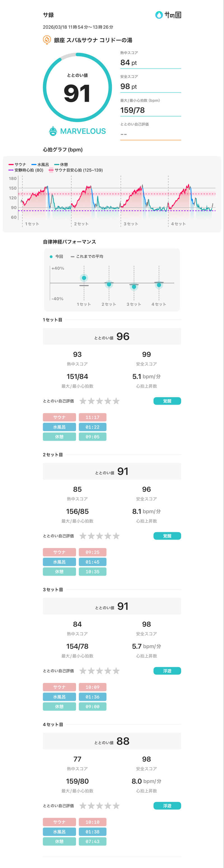Rate set 1 with the fifth star
The width and height of the screenshot is (224, 868).
coord(116,401)
